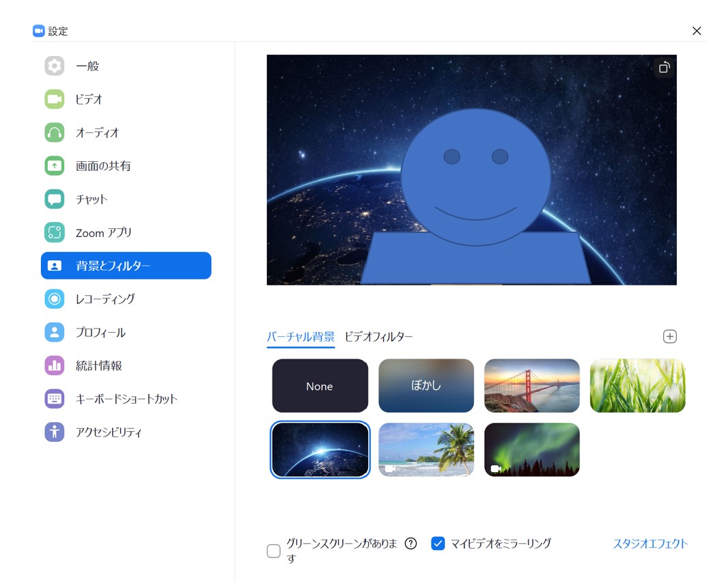Click the Chat (チャット) bubble icon
728x582 pixels.
coord(55,199)
